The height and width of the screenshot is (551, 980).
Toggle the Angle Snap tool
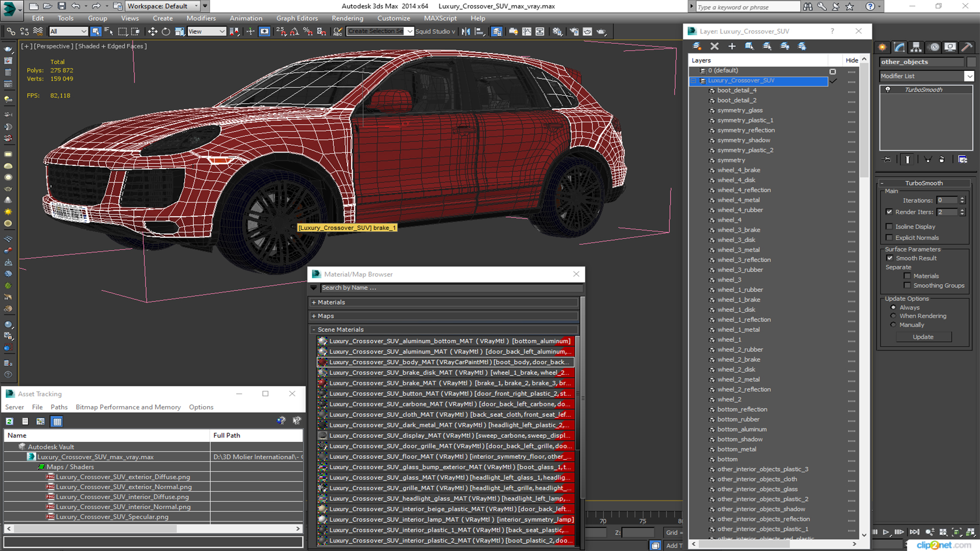click(295, 32)
